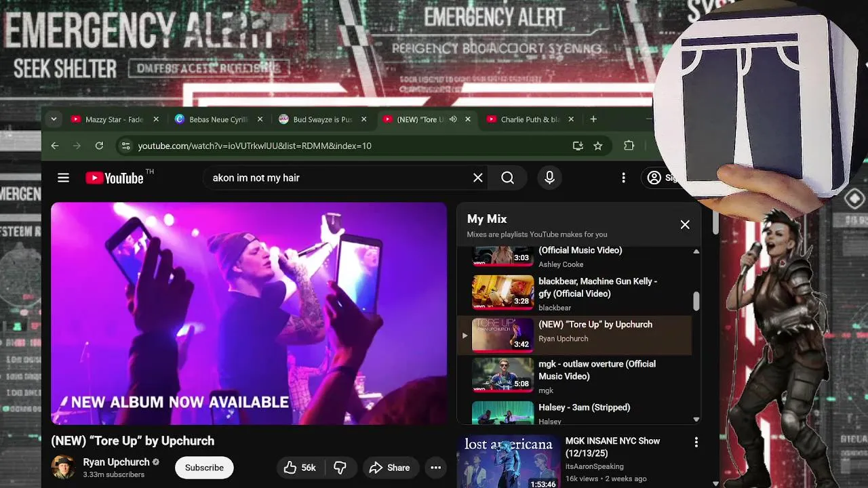
Task: Go forward in browser history
Action: [77, 146]
